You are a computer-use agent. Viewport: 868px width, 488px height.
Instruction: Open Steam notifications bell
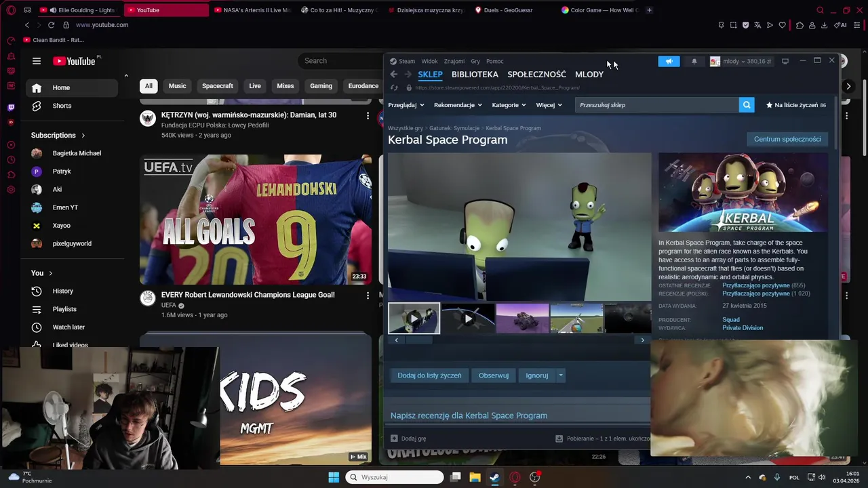pos(694,61)
